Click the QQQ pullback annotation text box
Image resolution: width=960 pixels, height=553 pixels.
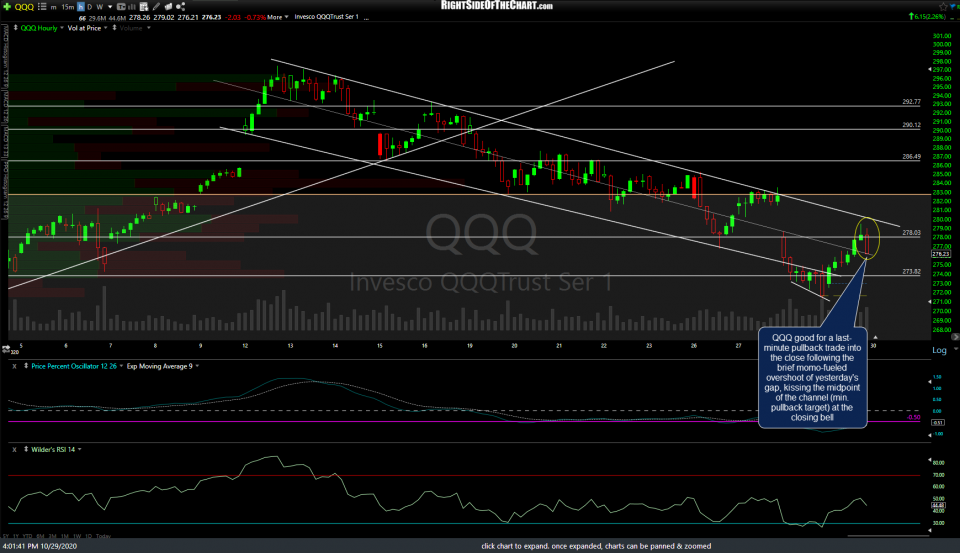(812, 377)
